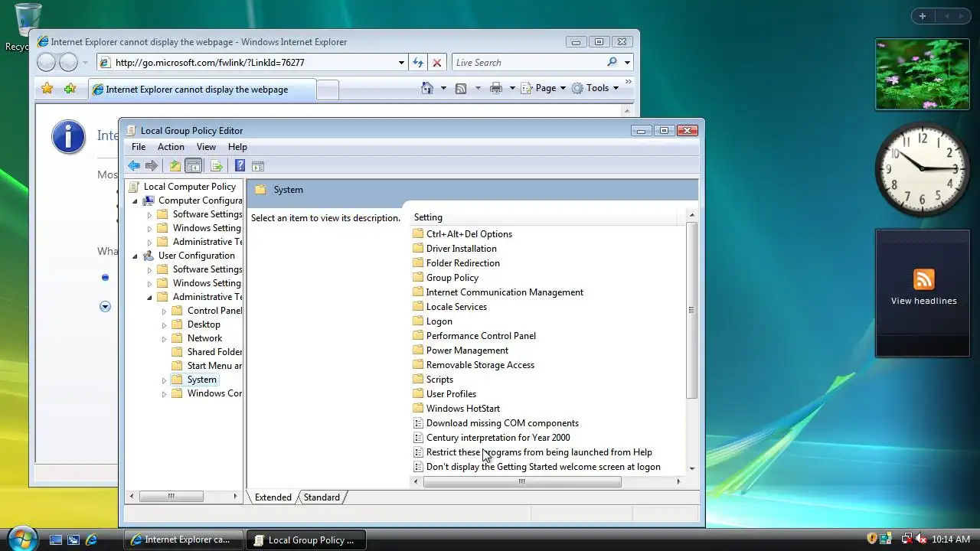Click Export List toolbar icon

217,166
